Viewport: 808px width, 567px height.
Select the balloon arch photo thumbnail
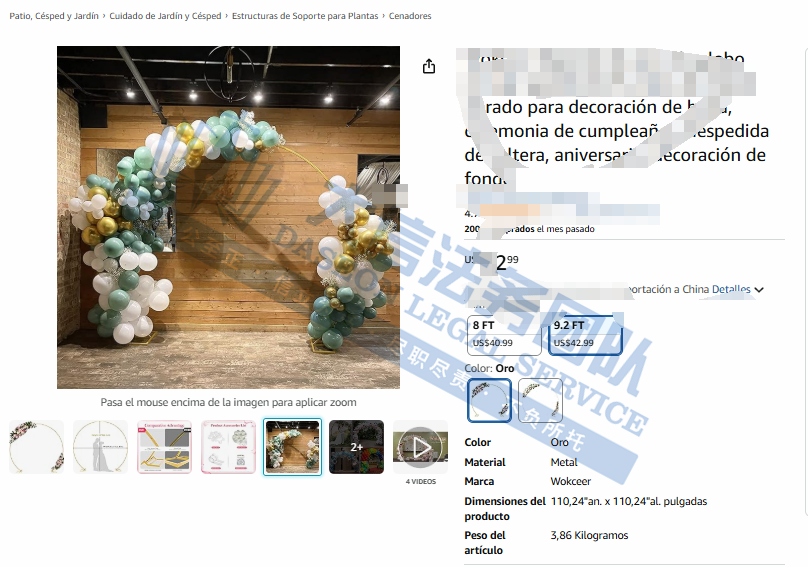click(x=292, y=446)
